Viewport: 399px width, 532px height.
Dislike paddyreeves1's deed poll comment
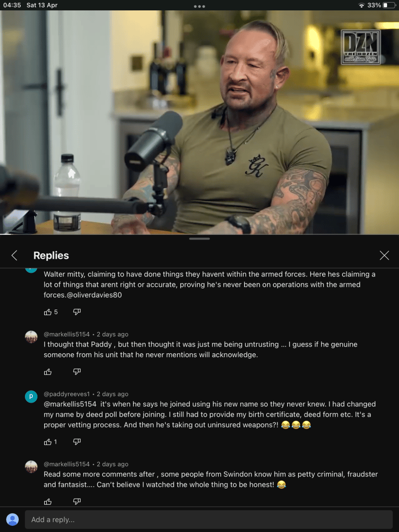pos(77,442)
